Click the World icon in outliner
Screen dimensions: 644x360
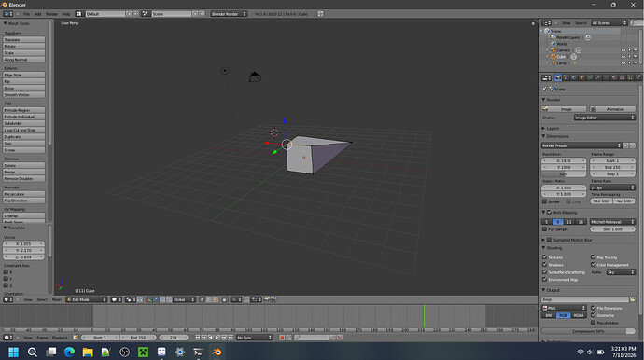tap(553, 44)
